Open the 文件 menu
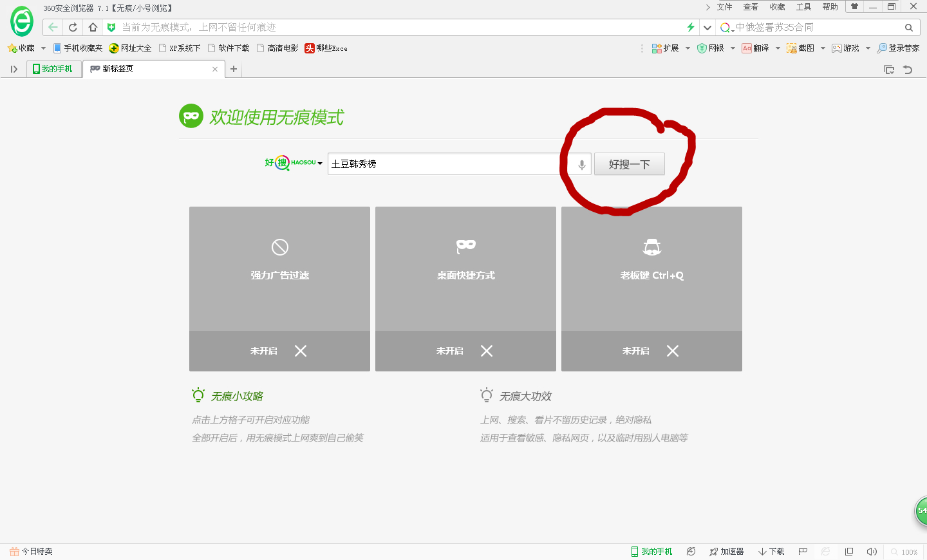Viewport: 927px width, 560px height. point(725,7)
